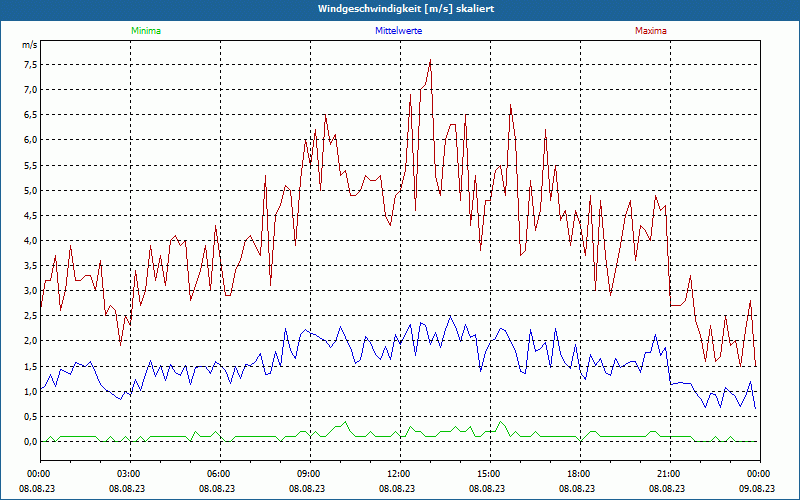Click the 6,0 y-axis value
The width and height of the screenshot is (800, 500).
[30, 140]
